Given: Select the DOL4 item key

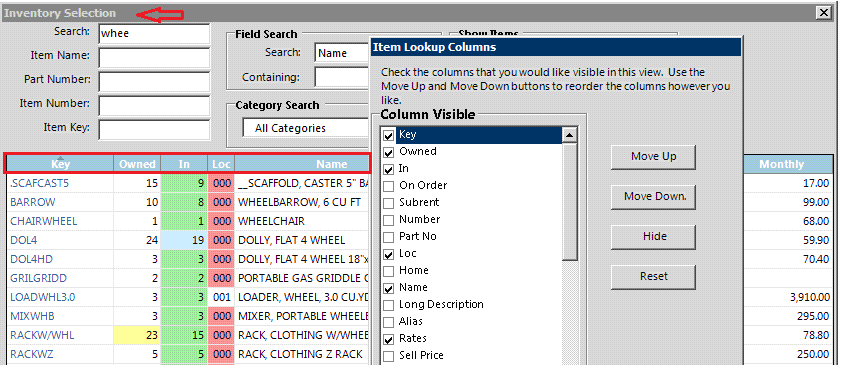Looking at the screenshot, I should point(24,240).
